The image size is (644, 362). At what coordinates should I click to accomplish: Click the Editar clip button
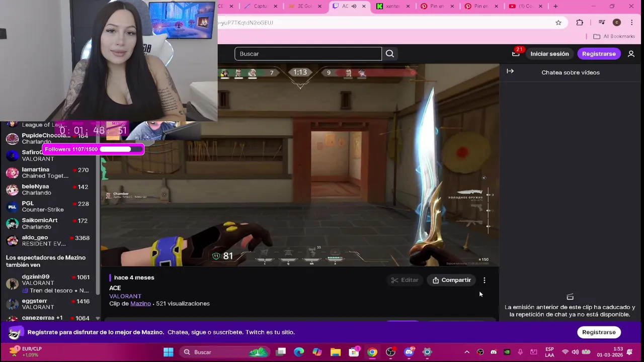tap(405, 280)
